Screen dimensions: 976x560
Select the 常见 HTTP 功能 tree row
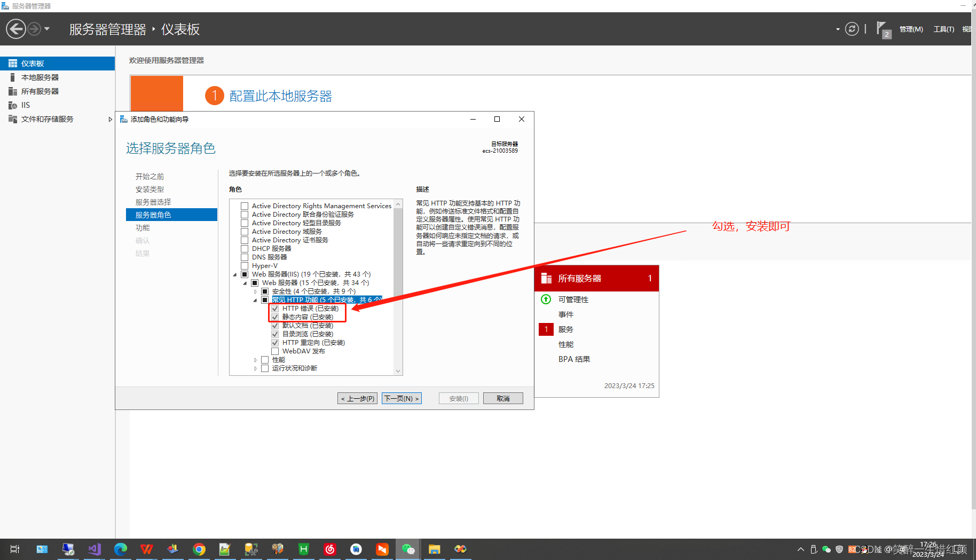327,300
